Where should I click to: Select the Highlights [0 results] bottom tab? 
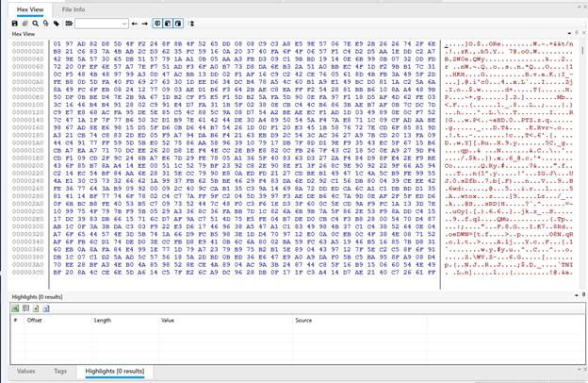click(115, 371)
